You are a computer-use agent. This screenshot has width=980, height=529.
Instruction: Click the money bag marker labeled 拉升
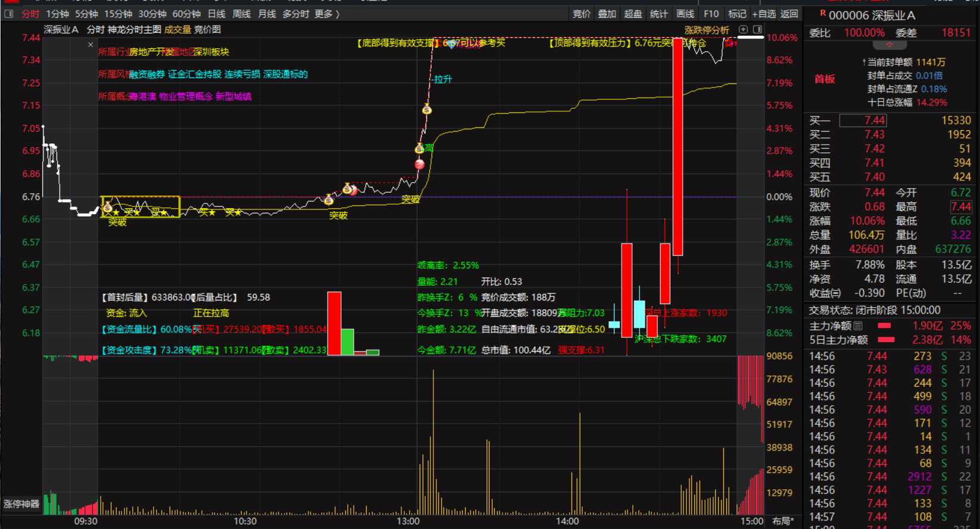427,109
